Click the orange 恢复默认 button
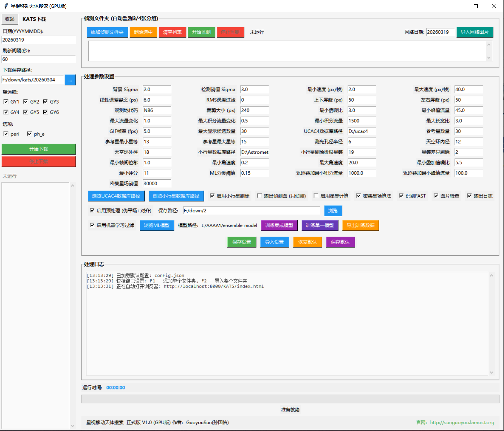The image size is (504, 431). [x=307, y=242]
